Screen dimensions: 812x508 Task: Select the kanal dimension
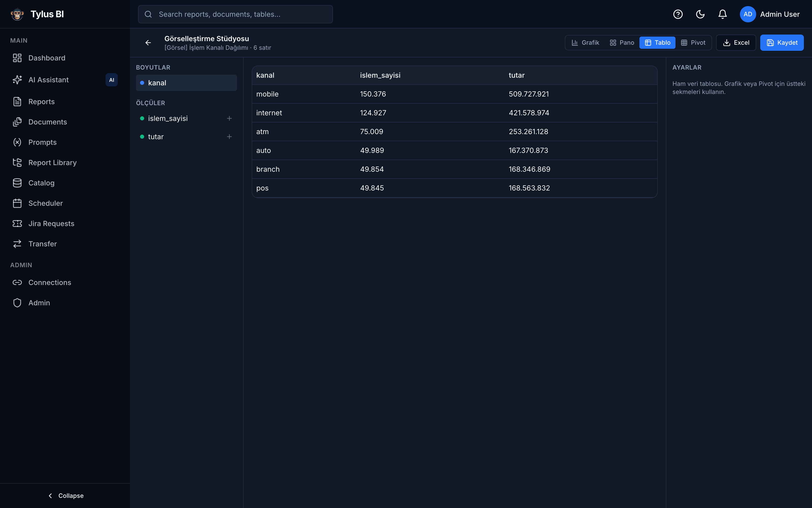click(x=186, y=83)
